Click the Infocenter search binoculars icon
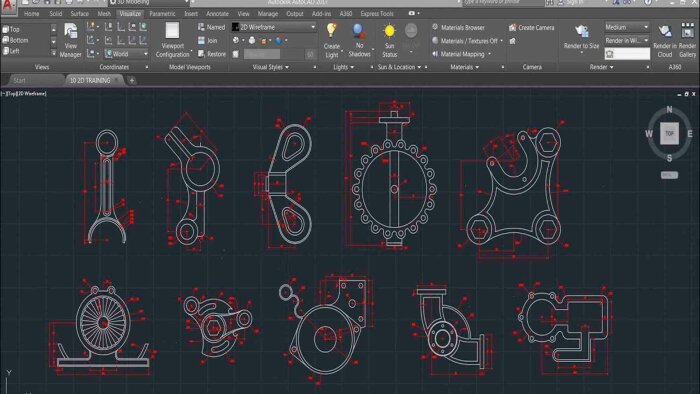Screen dimensions: 700x394 (550, 3)
